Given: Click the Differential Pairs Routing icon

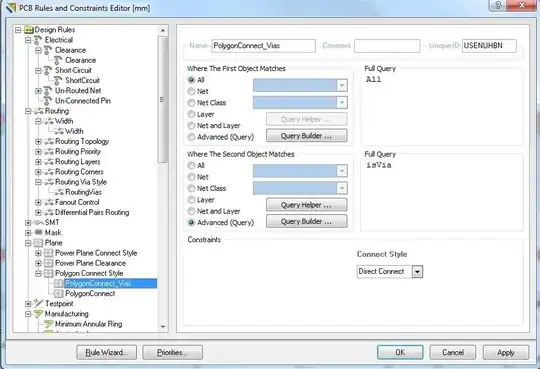Looking at the screenshot, I should [x=49, y=213].
